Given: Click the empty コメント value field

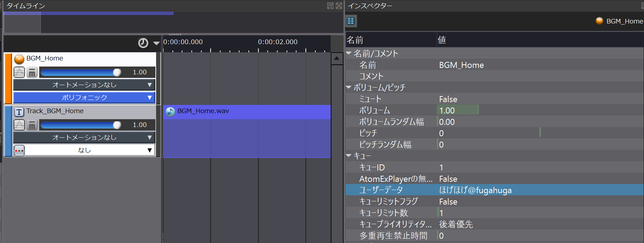Looking at the screenshot, I should [540, 76].
